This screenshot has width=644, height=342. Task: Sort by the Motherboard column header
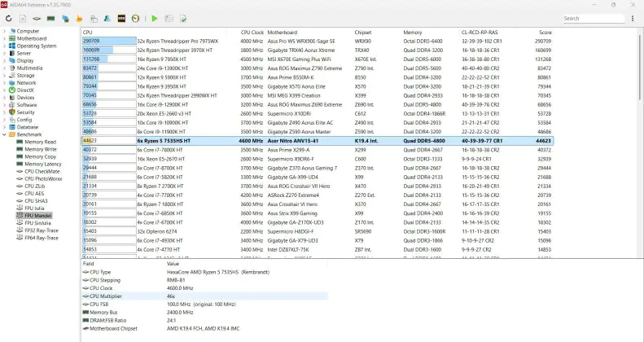point(283,33)
